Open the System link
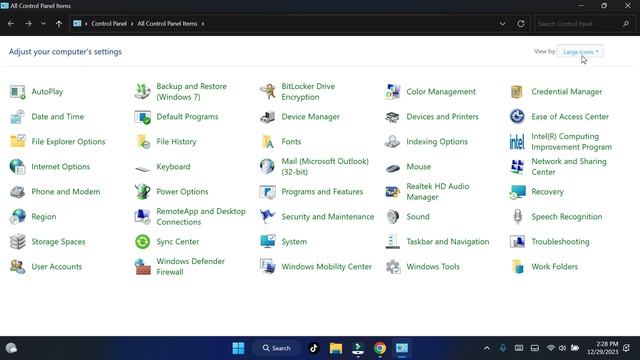 (294, 242)
